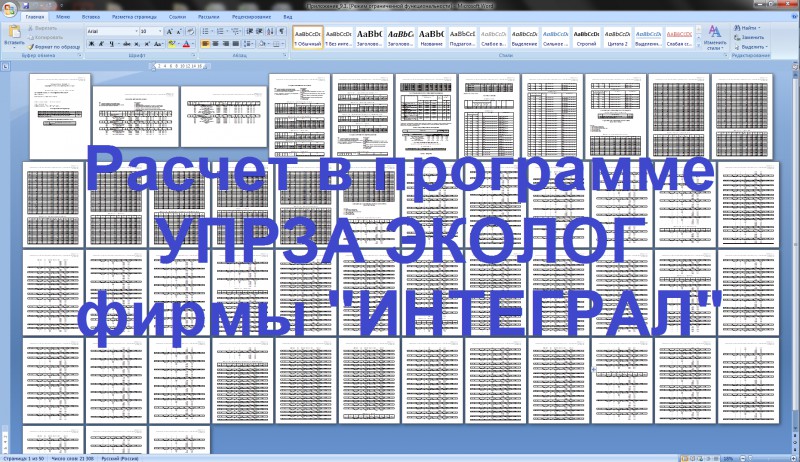Toggle strikethrough (abc) formatting
Image resolution: width=800 pixels, height=462 pixels.
pyautogui.click(x=127, y=44)
